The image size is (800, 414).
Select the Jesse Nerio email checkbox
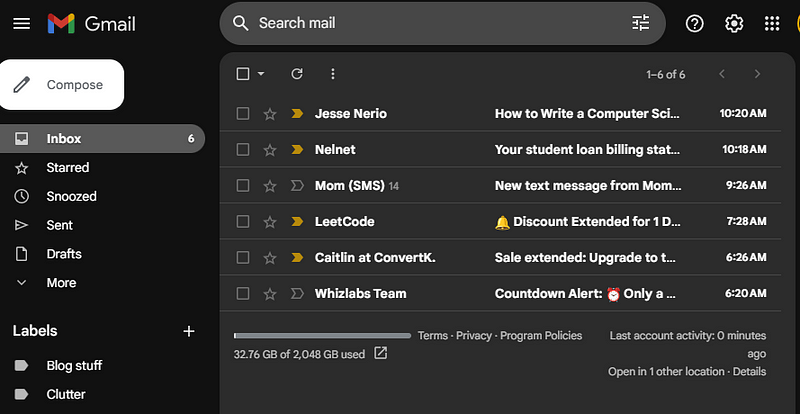coord(243,113)
